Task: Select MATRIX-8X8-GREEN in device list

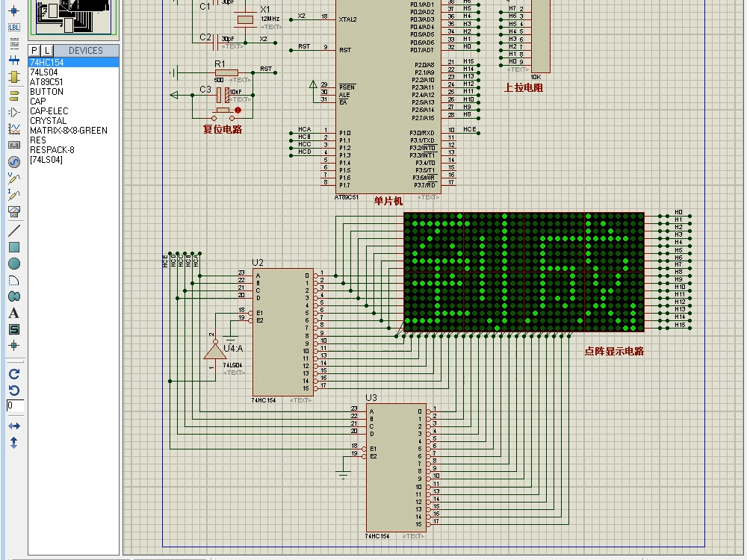Action: tap(69, 131)
